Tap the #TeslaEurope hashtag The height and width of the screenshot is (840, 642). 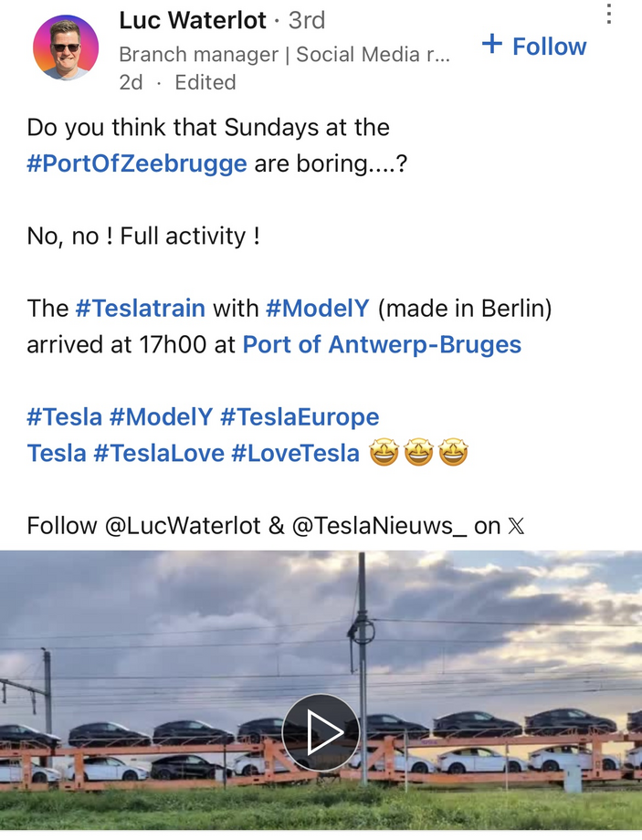[300, 417]
